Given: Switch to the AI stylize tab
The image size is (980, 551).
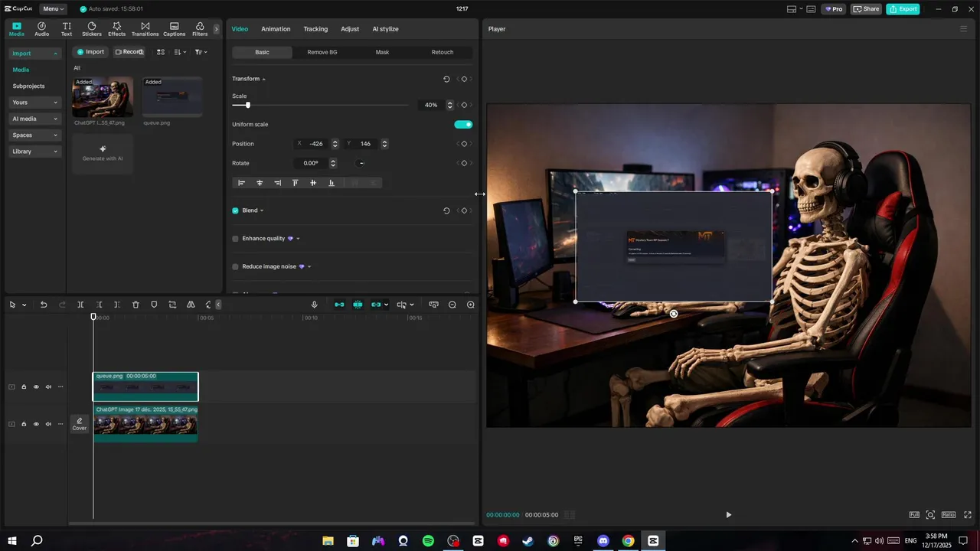Looking at the screenshot, I should [x=385, y=29].
